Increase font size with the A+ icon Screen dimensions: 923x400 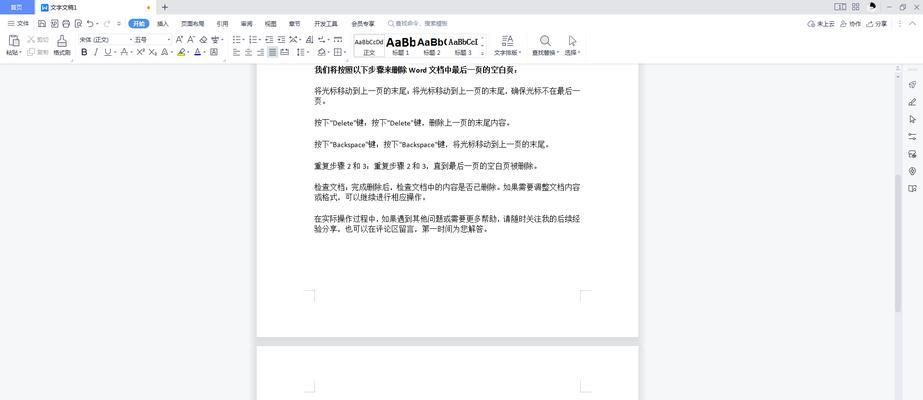[179, 39]
